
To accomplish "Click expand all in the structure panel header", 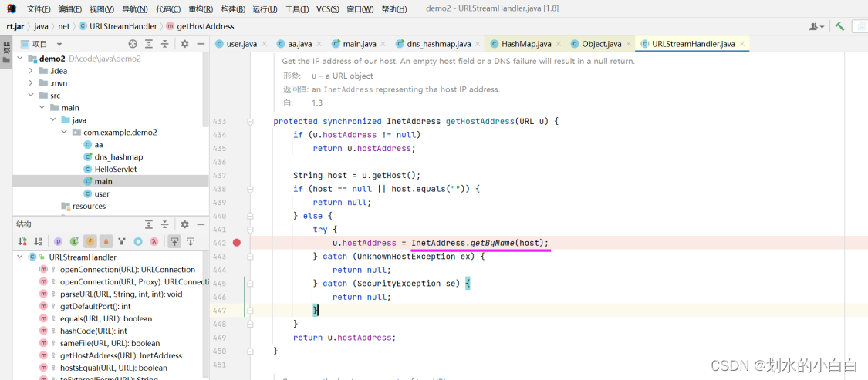I will pos(149,224).
